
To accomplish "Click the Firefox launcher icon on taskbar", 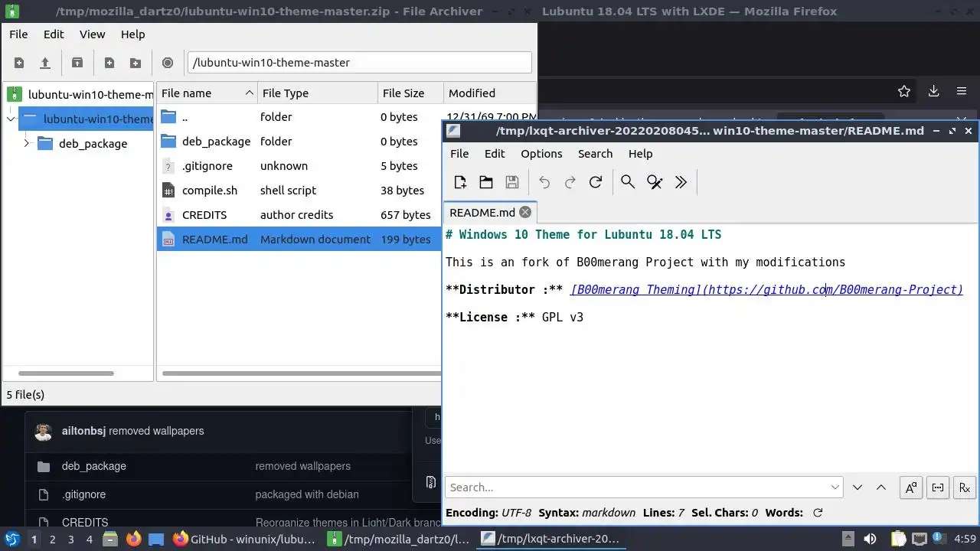I will [x=133, y=539].
